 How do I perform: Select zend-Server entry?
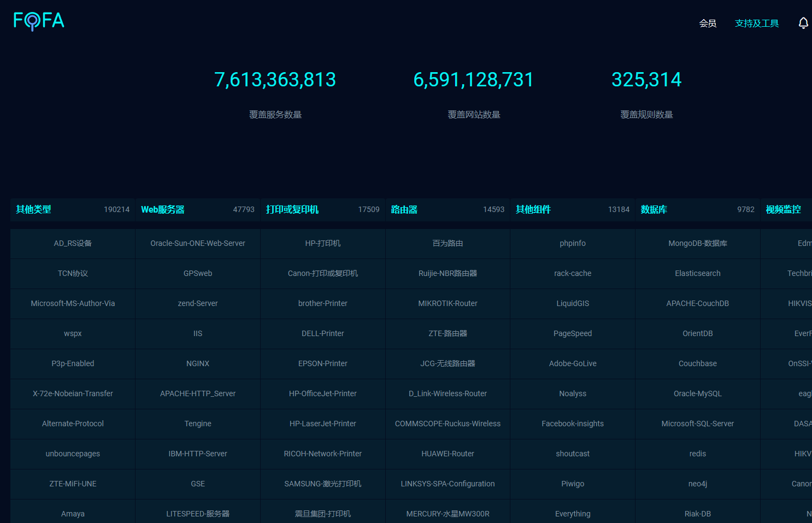tap(198, 303)
